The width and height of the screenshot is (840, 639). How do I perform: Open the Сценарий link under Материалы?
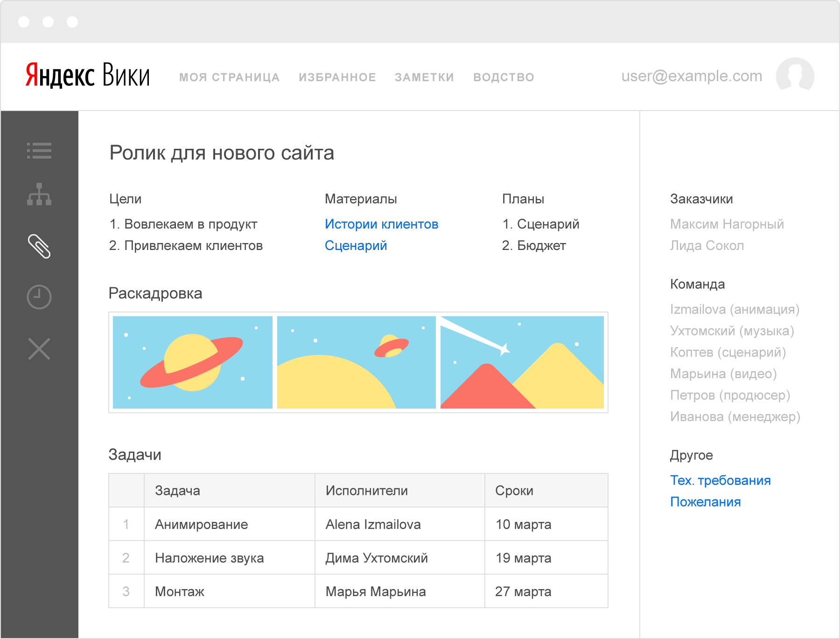point(356,246)
